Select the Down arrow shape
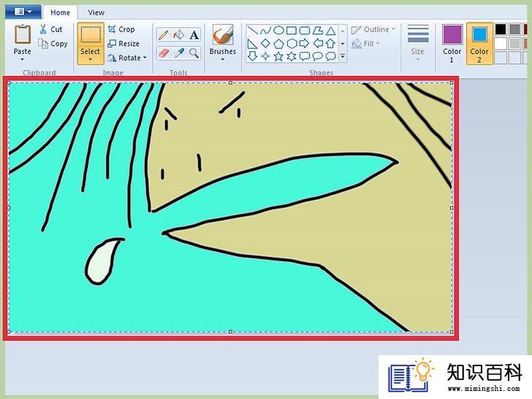The width and height of the screenshot is (532, 399). (252, 56)
